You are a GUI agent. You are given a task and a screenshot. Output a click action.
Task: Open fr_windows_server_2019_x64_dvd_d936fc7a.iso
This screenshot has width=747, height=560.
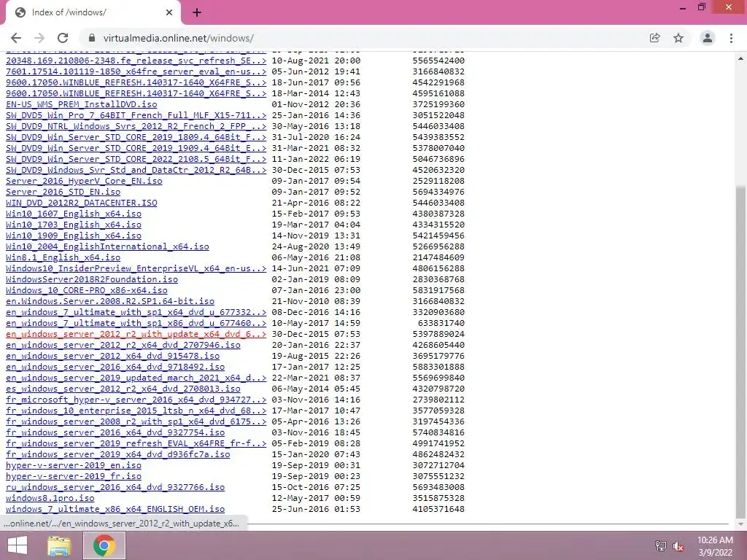(117, 455)
